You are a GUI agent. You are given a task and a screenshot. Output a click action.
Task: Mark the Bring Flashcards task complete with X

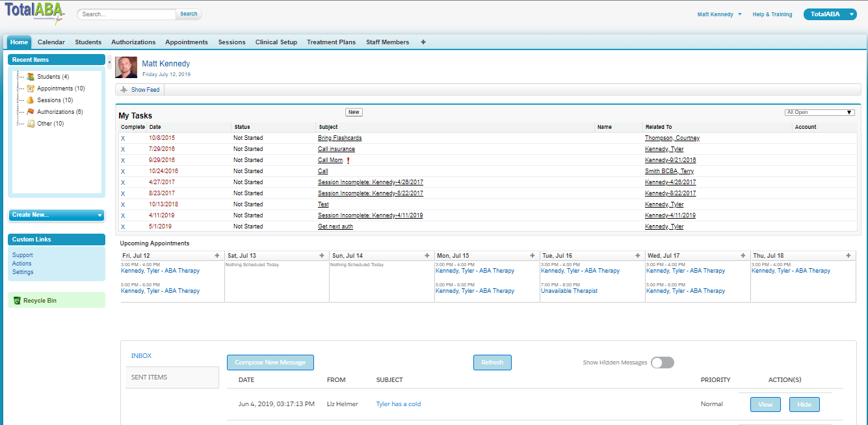click(x=123, y=138)
